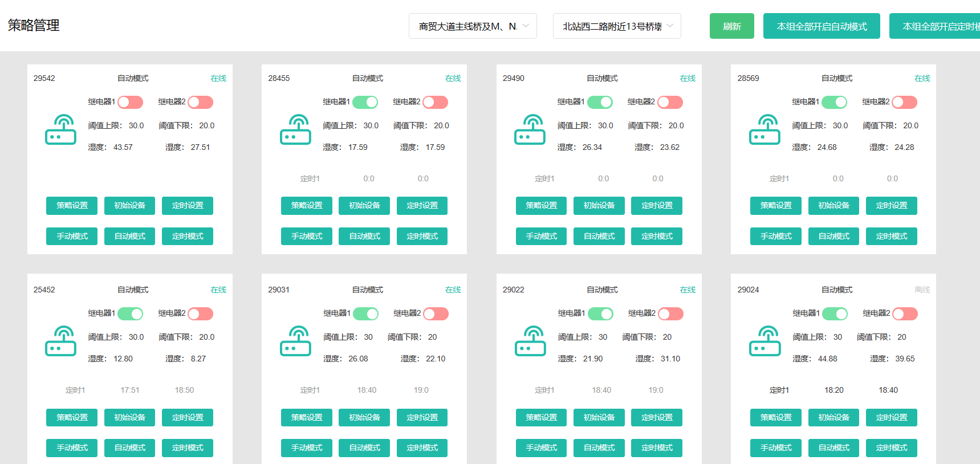Click the 离线 status on device 29024
Viewport: 980px width, 464px height.
(922, 290)
